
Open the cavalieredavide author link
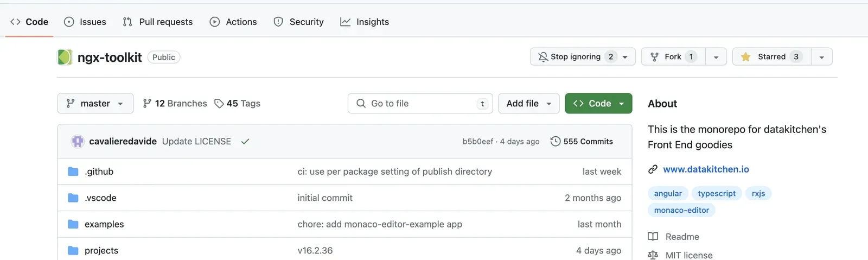point(123,141)
